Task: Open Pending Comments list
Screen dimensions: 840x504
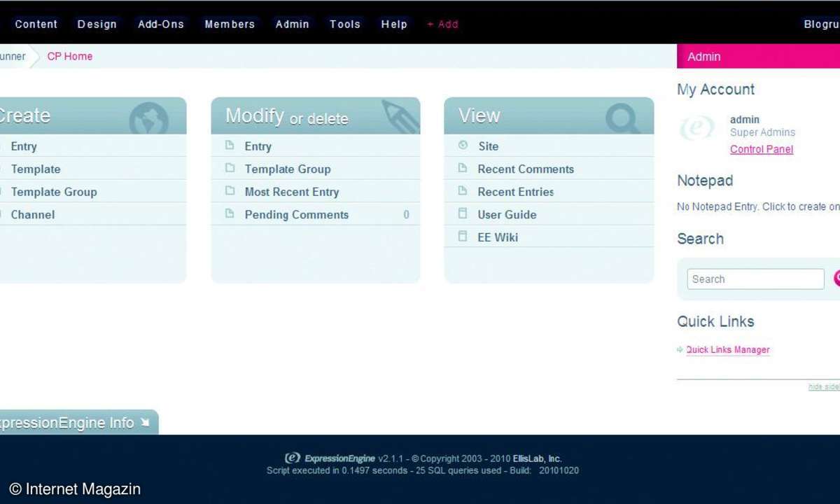Action: pyautogui.click(x=297, y=214)
